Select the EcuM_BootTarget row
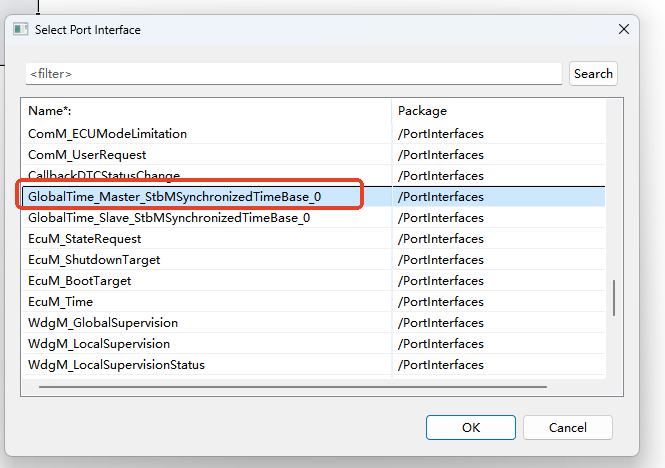665x468 pixels. [79, 281]
